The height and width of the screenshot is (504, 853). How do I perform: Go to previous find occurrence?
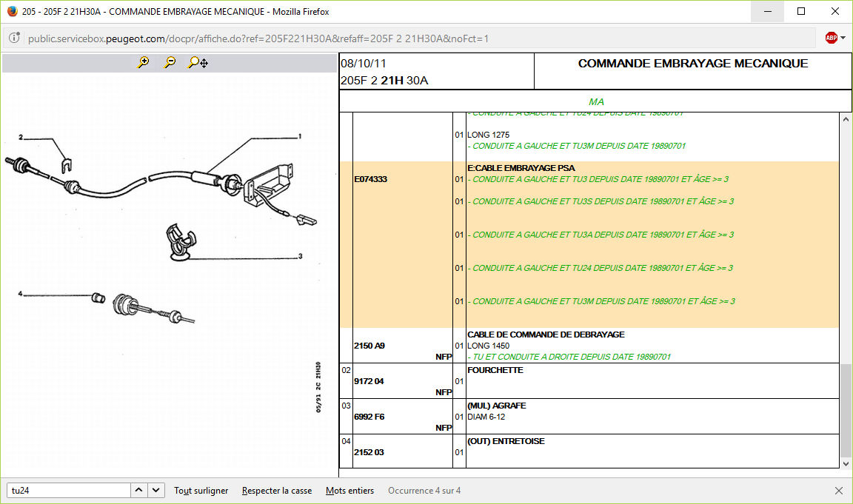138,491
